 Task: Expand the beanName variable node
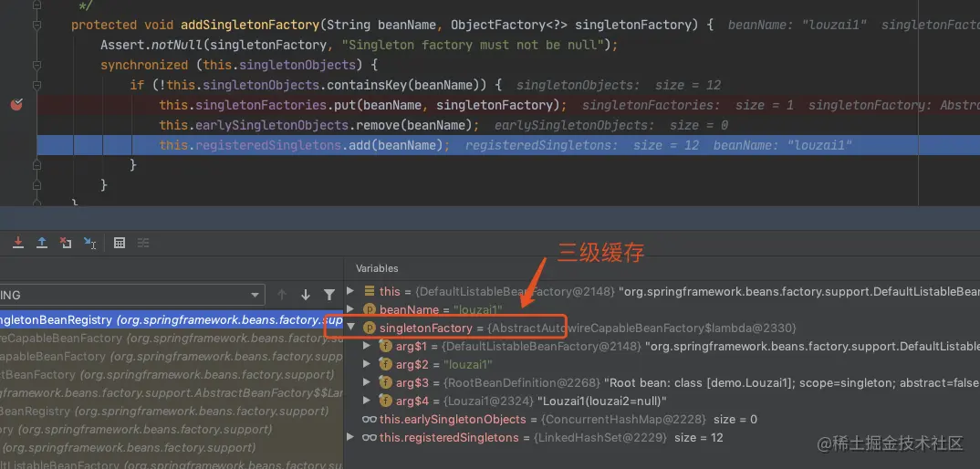point(350,309)
